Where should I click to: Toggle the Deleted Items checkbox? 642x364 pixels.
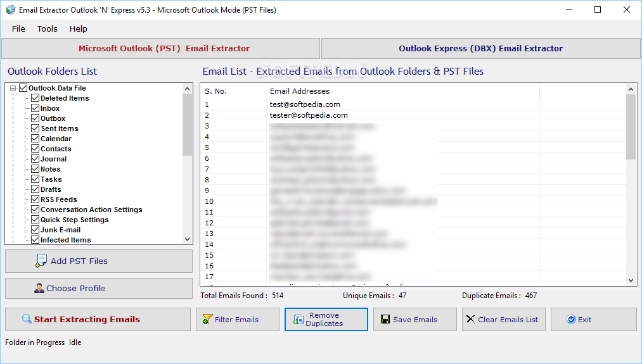tap(35, 98)
